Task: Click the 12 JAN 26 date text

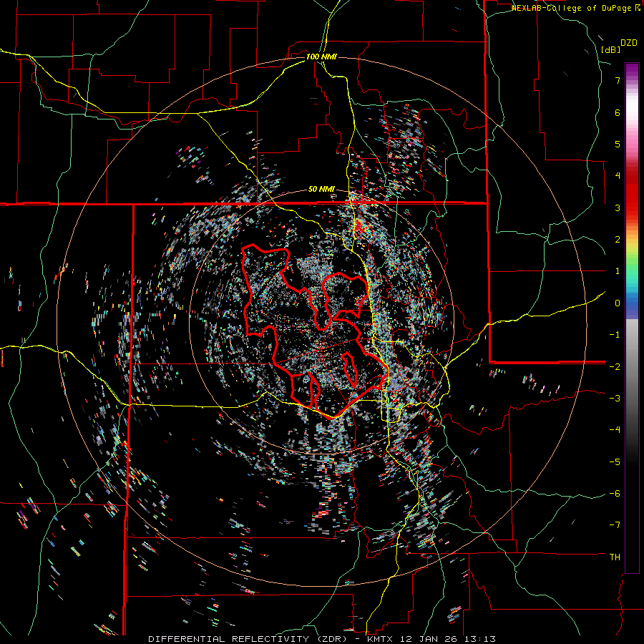Action: click(x=429, y=639)
